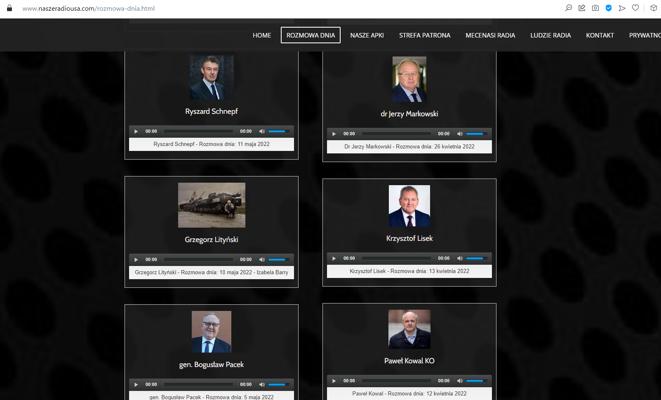The width and height of the screenshot is (661, 400).
Task: Click the website address in the URL bar
Action: pos(89,8)
